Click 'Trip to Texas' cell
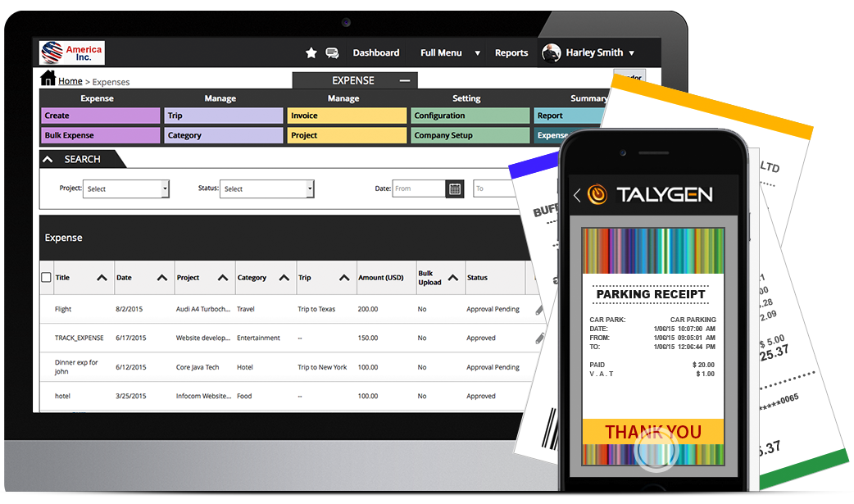 click(316, 309)
